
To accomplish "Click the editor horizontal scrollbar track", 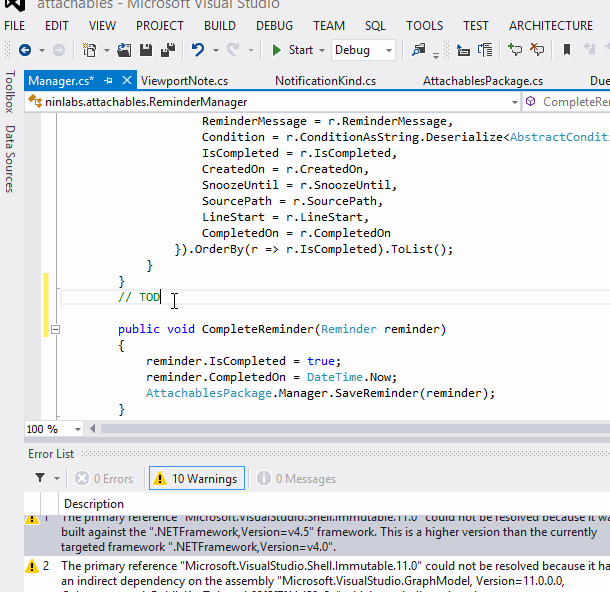I will (355, 429).
